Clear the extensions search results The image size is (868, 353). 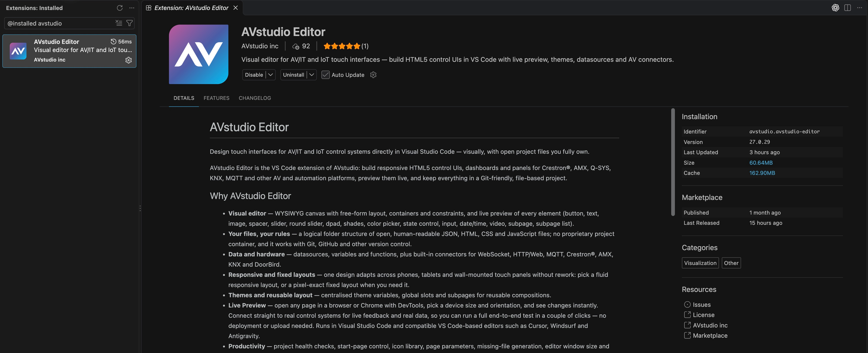tap(119, 23)
